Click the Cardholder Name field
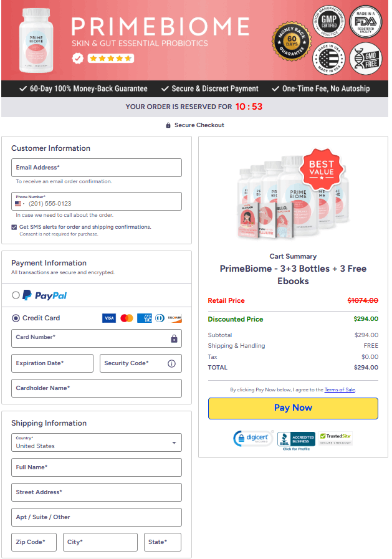This screenshot has height=559, width=392. (97, 388)
